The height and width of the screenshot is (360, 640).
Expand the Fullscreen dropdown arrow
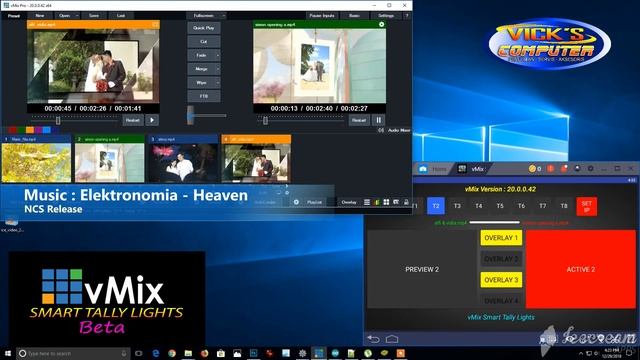224,16
